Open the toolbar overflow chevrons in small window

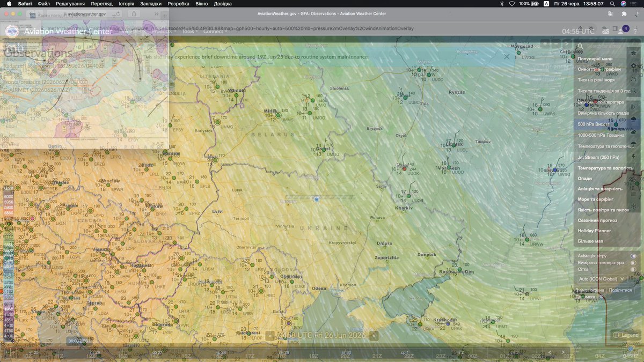[x=157, y=14]
